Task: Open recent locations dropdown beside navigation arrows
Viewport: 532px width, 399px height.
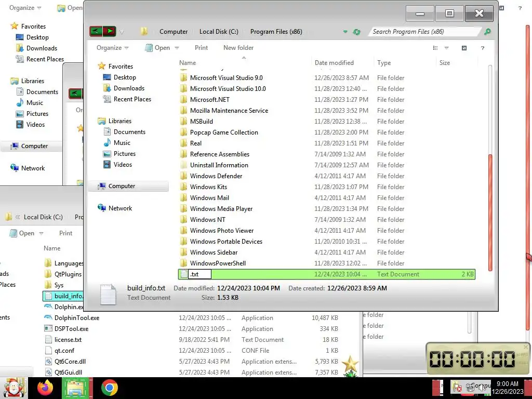Action: tap(122, 32)
